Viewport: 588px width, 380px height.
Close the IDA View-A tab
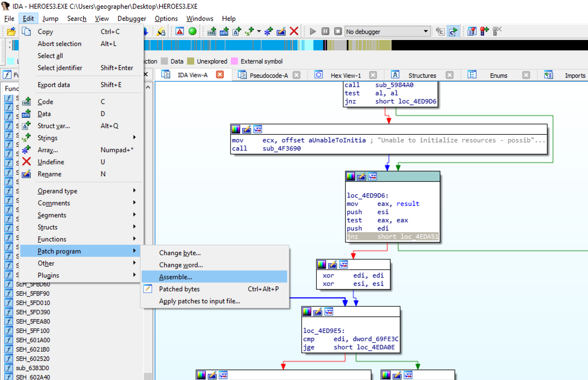[x=220, y=75]
